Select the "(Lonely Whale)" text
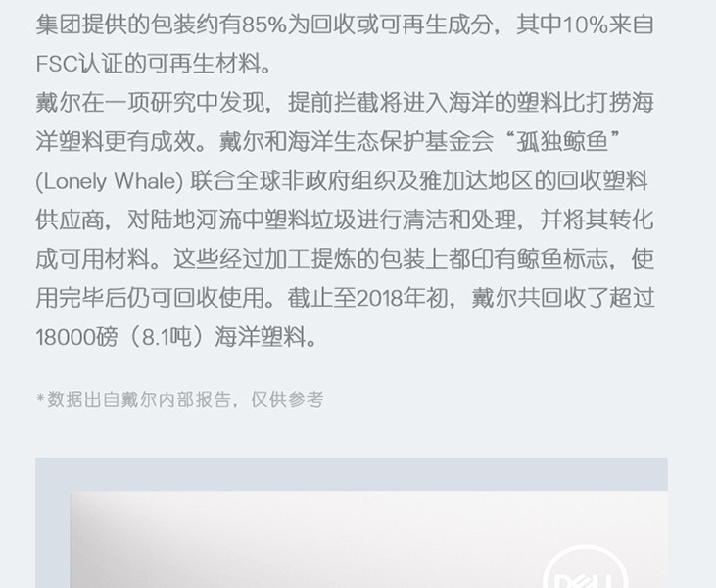The image size is (716, 588). click(110, 181)
